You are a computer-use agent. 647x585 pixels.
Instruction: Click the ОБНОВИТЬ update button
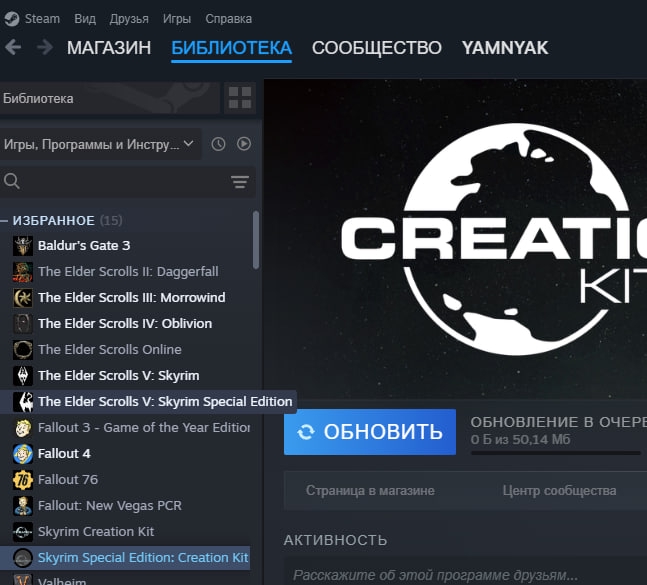coord(370,432)
